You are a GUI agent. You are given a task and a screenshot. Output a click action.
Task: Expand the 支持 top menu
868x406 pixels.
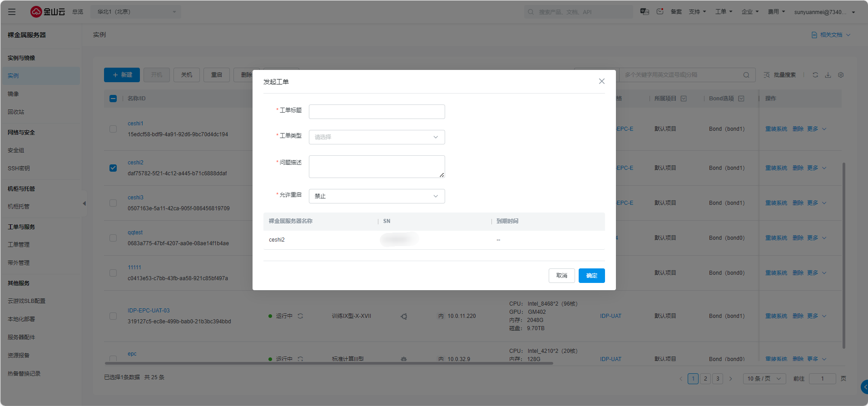click(697, 12)
